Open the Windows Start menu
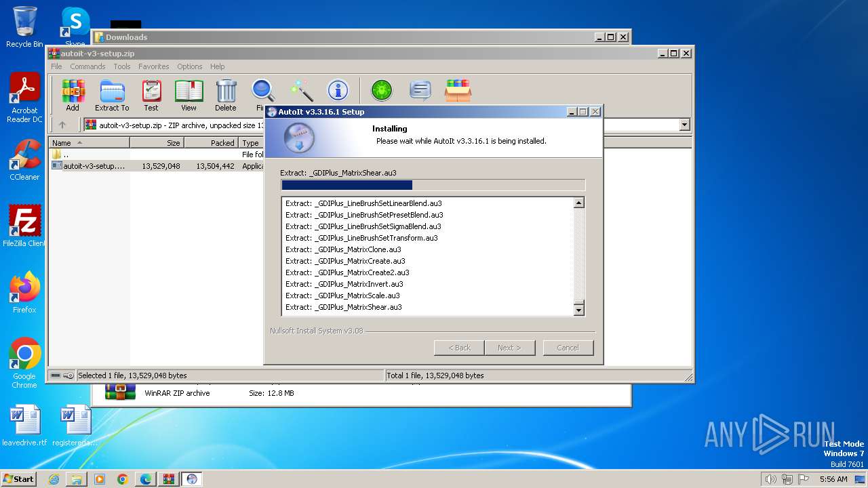 coord(18,479)
